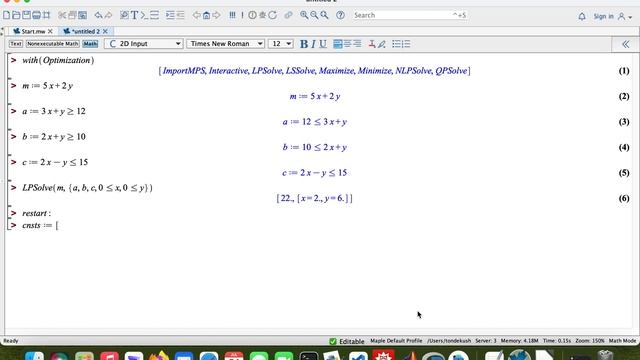Reset zoom to default with the magnifier icon

click(x=324, y=15)
